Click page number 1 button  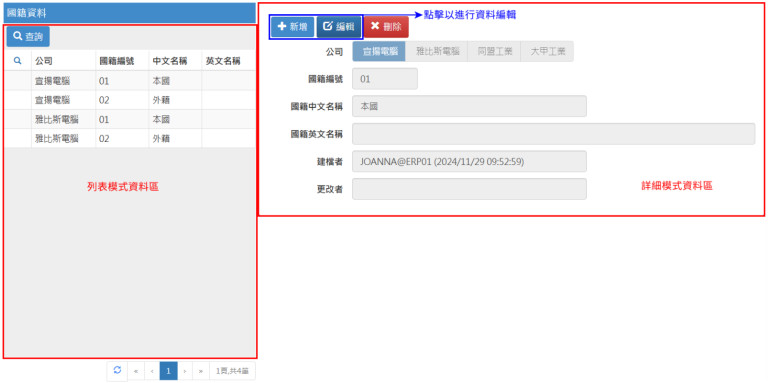[168, 371]
